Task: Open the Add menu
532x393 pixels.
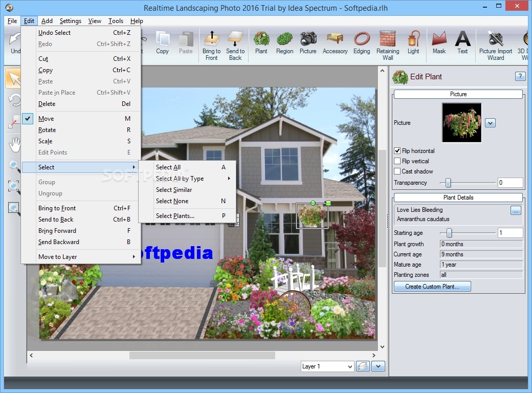Action: [x=47, y=21]
